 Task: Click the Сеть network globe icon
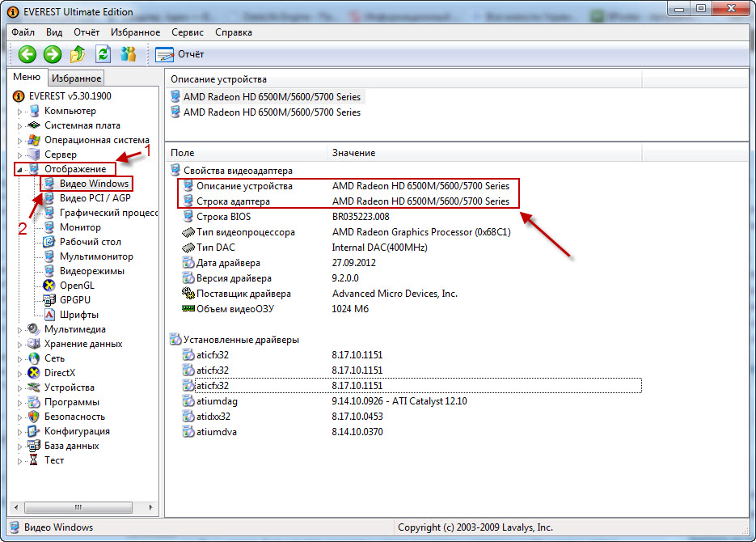click(34, 358)
